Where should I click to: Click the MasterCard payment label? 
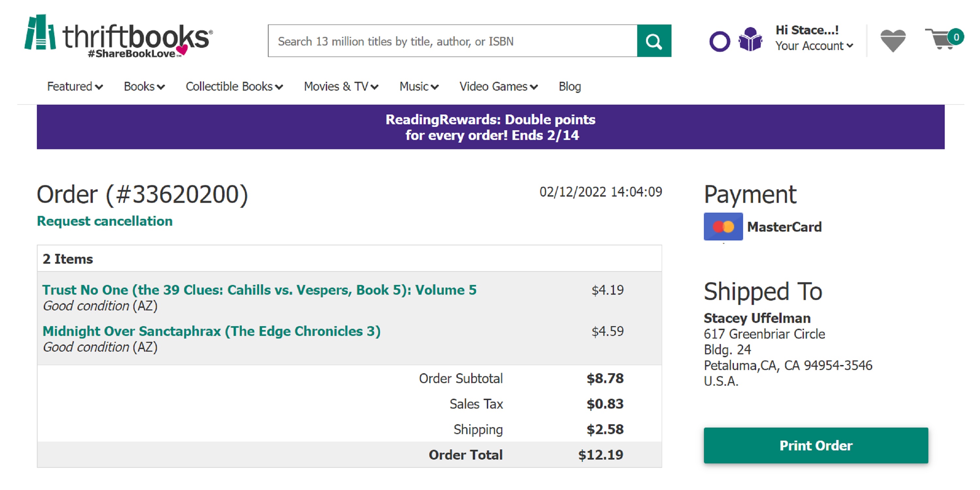[x=784, y=227]
